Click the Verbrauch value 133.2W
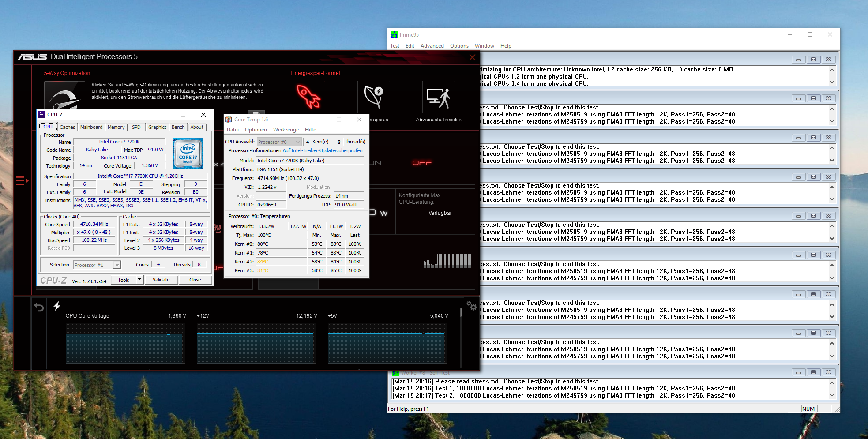 click(x=272, y=226)
